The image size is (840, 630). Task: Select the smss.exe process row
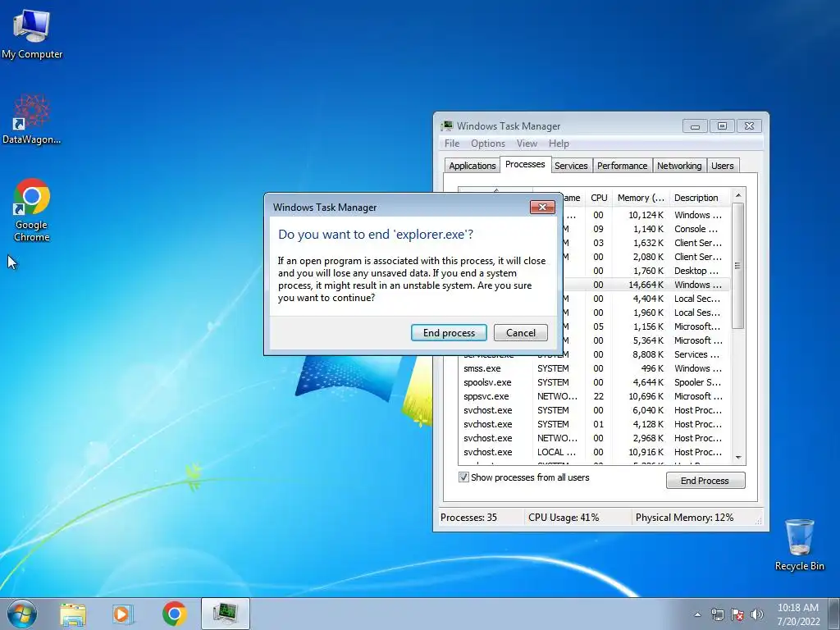[x=594, y=368]
